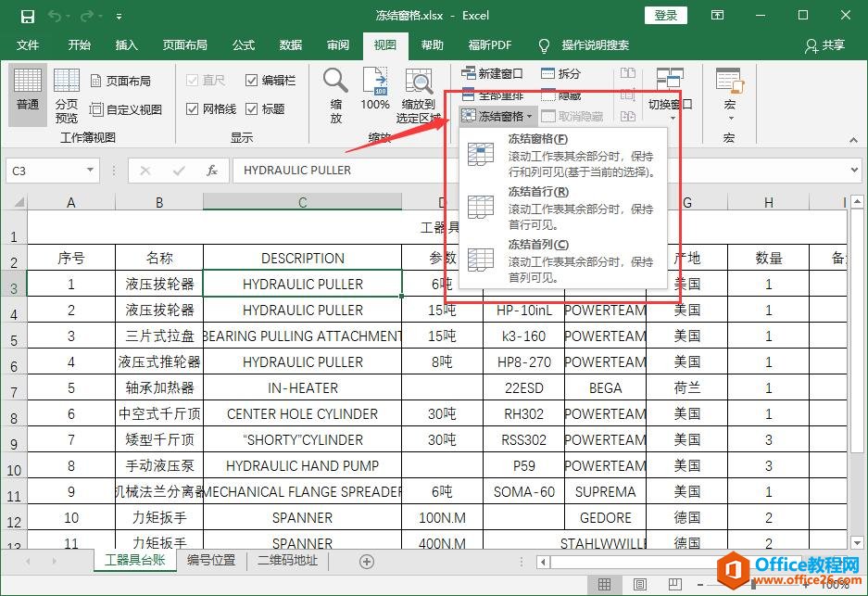Select column H header
The image size is (868, 596).
coord(768,202)
